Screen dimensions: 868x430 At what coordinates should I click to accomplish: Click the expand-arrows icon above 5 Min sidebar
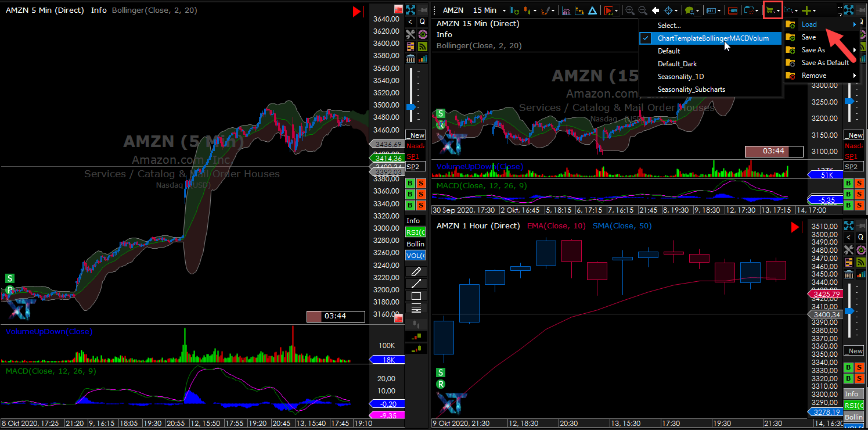tap(410, 10)
